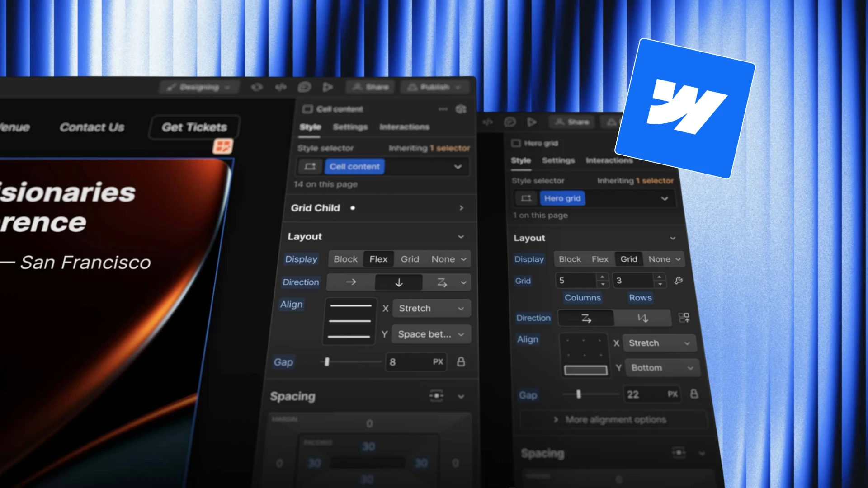Open the Designing mode dropdown
868x488 pixels.
coord(199,87)
